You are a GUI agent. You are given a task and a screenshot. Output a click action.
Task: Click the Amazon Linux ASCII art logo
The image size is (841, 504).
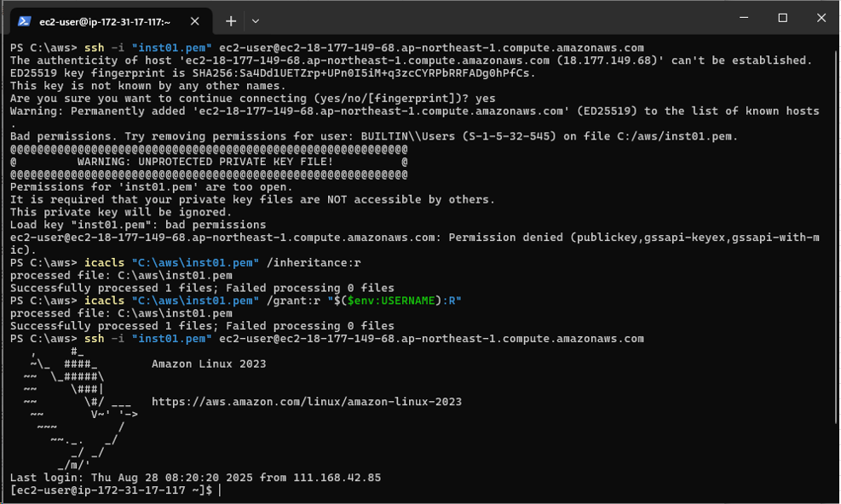point(77,409)
